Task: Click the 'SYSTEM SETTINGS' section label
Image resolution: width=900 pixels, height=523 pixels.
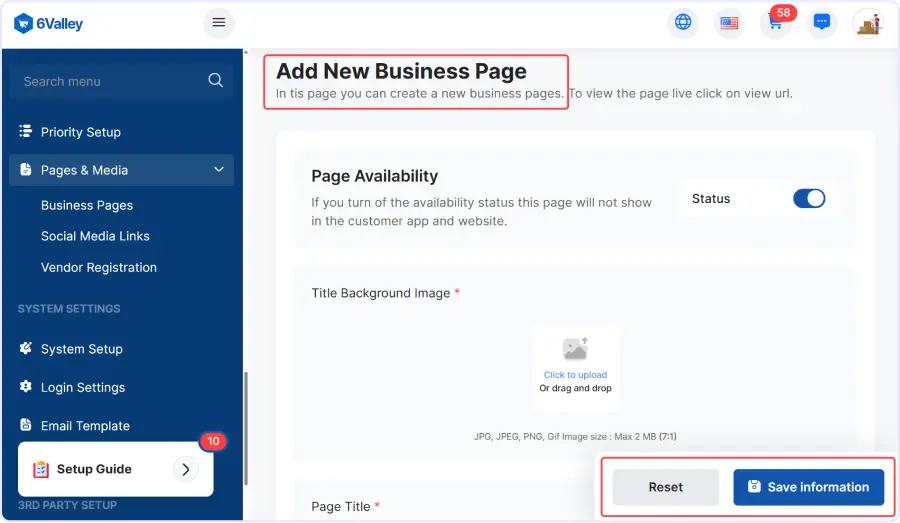Action: pyautogui.click(x=69, y=309)
